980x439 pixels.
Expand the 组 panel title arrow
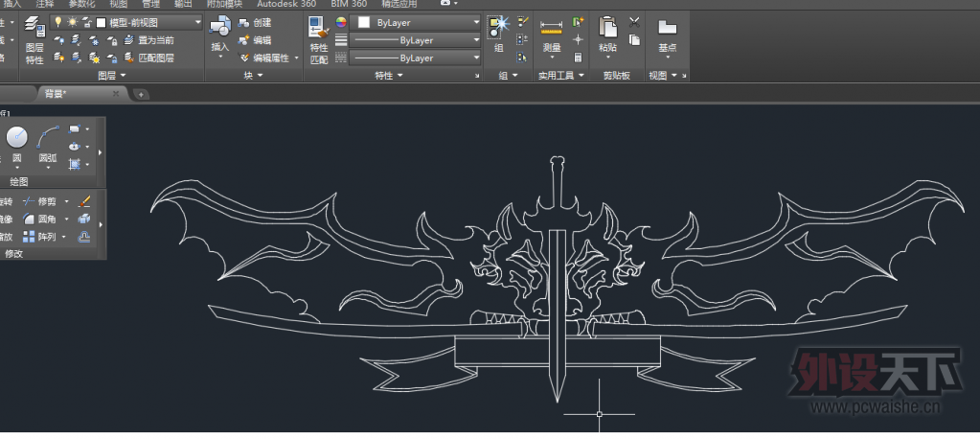515,75
